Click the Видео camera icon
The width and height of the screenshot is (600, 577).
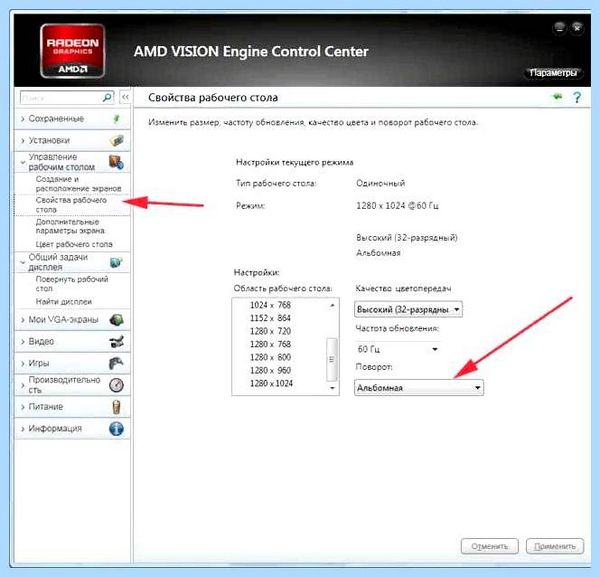pyautogui.click(x=116, y=341)
